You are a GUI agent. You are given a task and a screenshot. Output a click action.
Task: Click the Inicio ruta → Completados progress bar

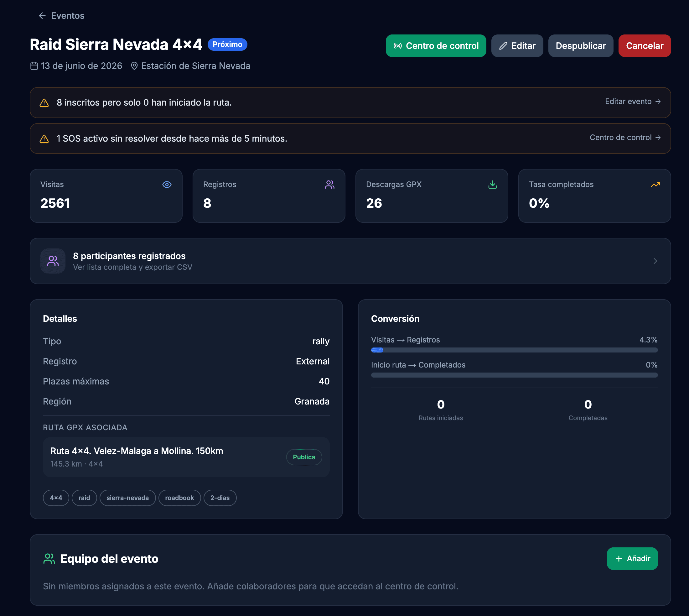click(514, 375)
